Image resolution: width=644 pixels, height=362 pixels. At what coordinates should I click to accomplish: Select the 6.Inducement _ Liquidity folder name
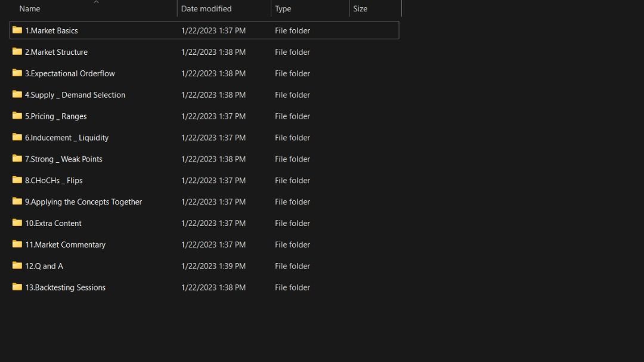67,138
